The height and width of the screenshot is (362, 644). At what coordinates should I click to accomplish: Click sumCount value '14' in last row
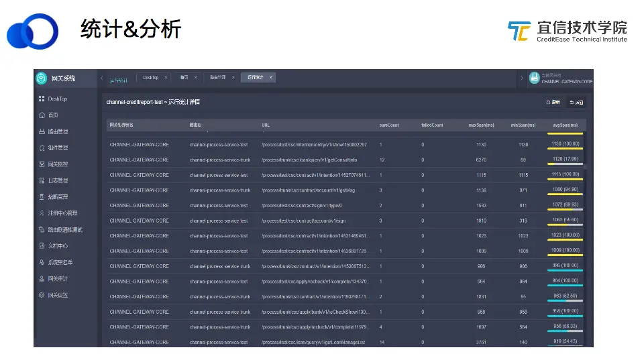[382, 343]
